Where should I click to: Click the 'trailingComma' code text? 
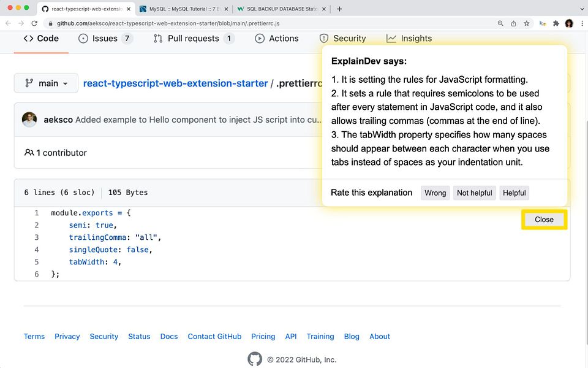(97, 237)
